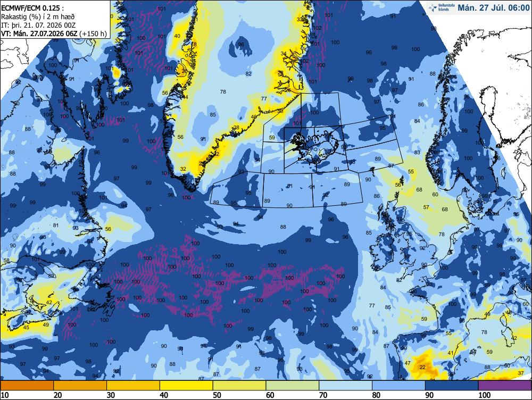Click the humidity value '47' over Spain
Viewport: 532px width, 400px height.
click(408, 363)
